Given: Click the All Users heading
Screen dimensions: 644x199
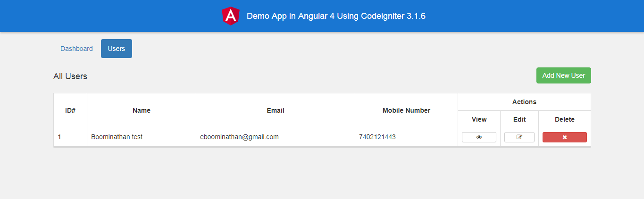Looking at the screenshot, I should 70,76.
